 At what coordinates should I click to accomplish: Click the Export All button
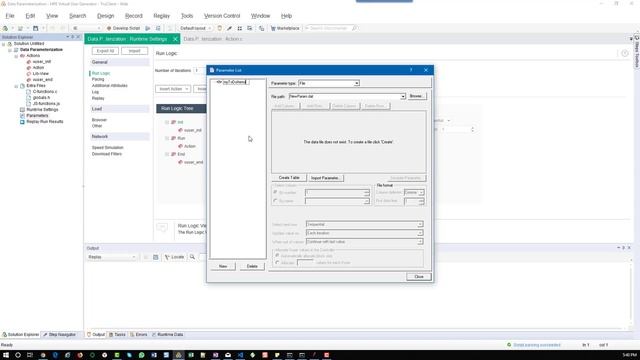[x=105, y=51]
